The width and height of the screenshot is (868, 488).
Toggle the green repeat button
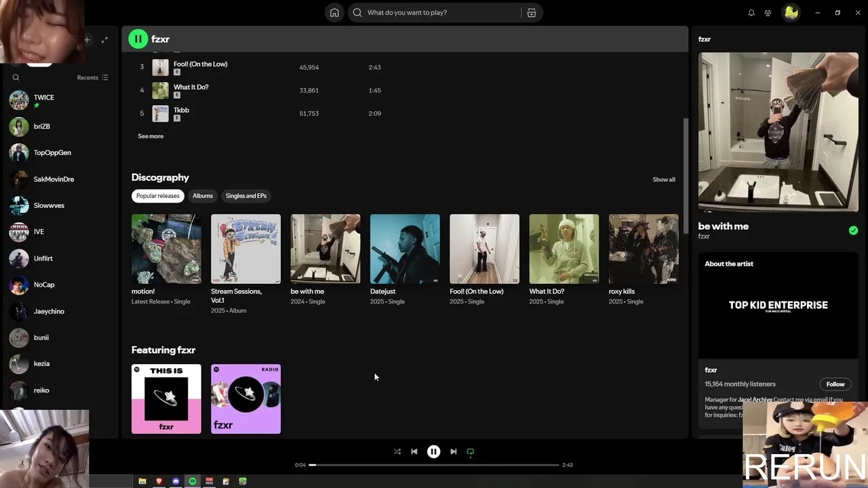pos(470,451)
